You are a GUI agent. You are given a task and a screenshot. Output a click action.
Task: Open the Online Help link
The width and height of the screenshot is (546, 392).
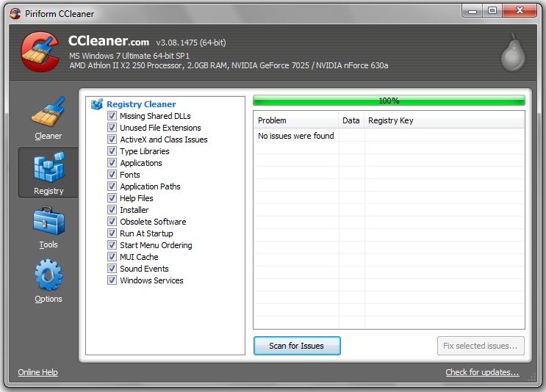(x=38, y=372)
